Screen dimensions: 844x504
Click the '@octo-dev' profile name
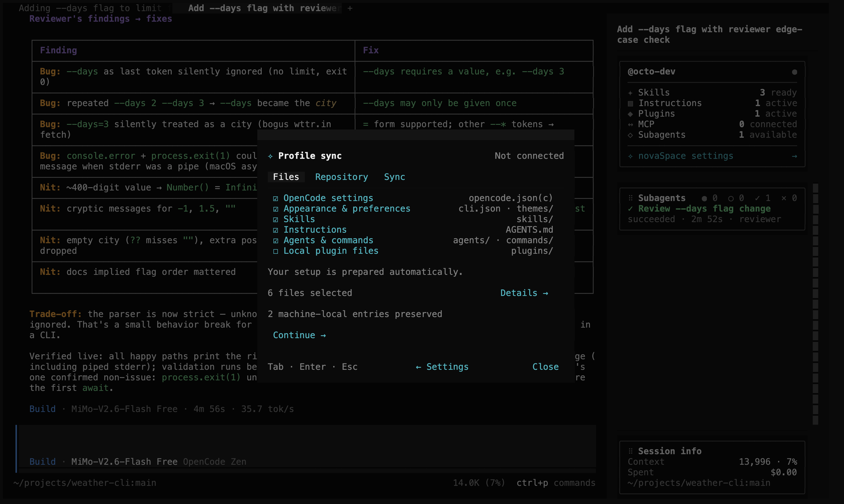(x=651, y=72)
